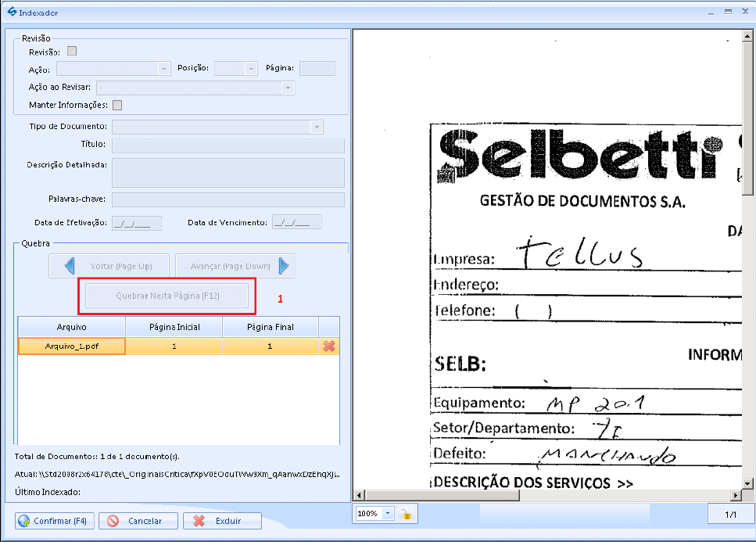Click the Data de Vencimento date field
Viewport: 756px width, 542px height.
[297, 223]
